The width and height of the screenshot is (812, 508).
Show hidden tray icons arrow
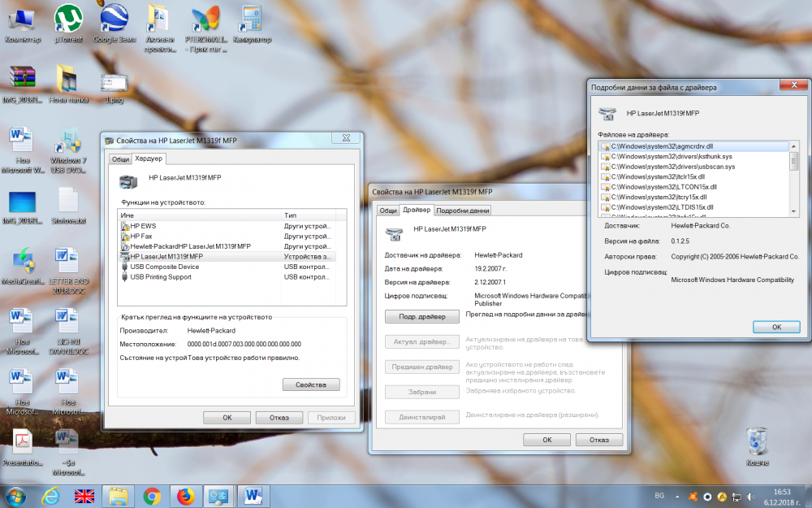677,497
